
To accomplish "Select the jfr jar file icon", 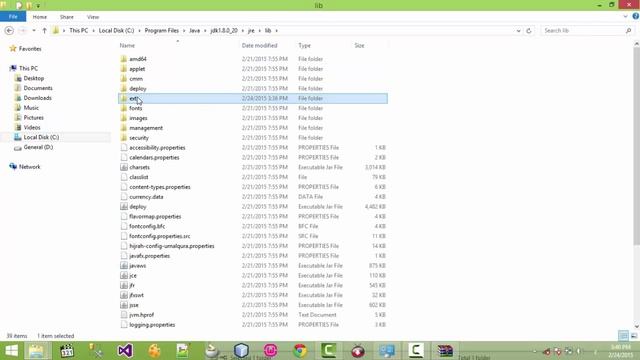I will click(x=124, y=285).
